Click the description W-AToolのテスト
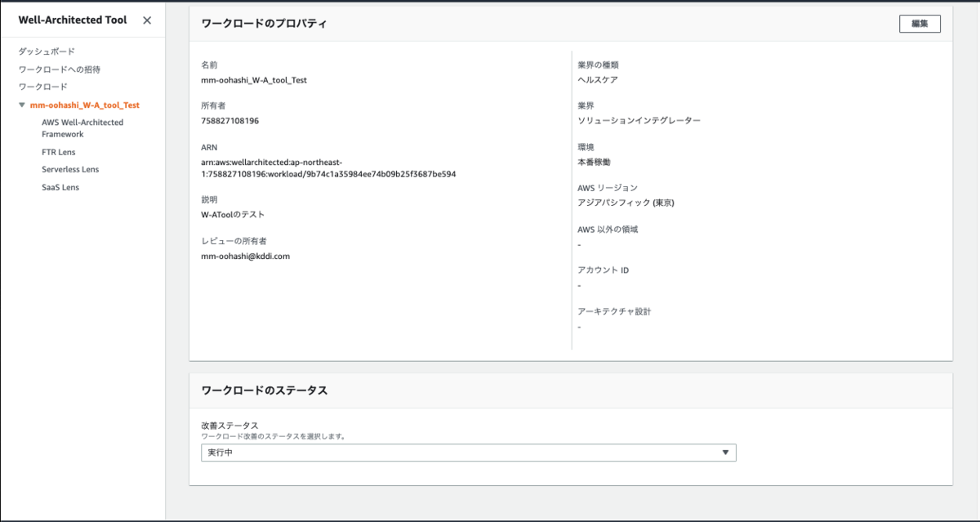Viewport: 980px width, 522px height. point(233,215)
